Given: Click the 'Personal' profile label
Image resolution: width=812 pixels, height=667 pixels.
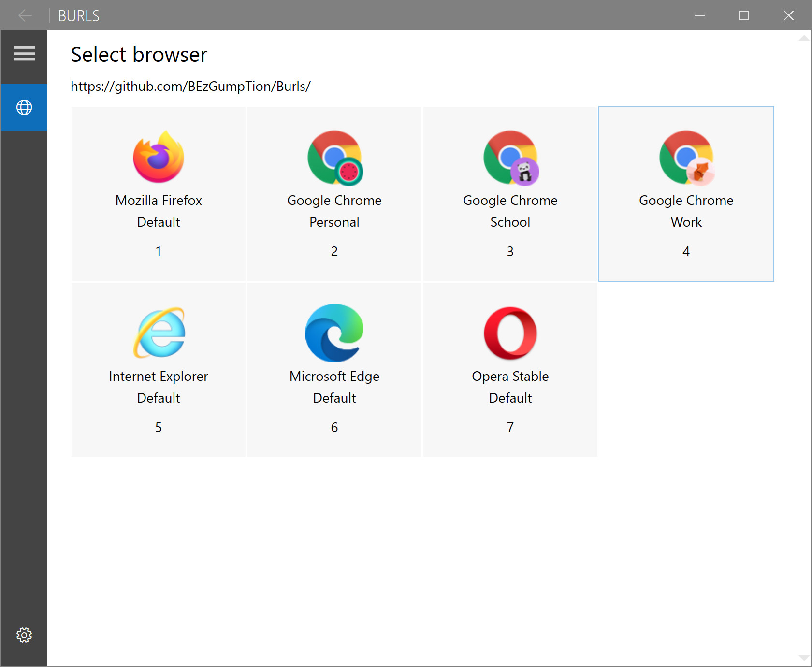Looking at the screenshot, I should pos(334,222).
